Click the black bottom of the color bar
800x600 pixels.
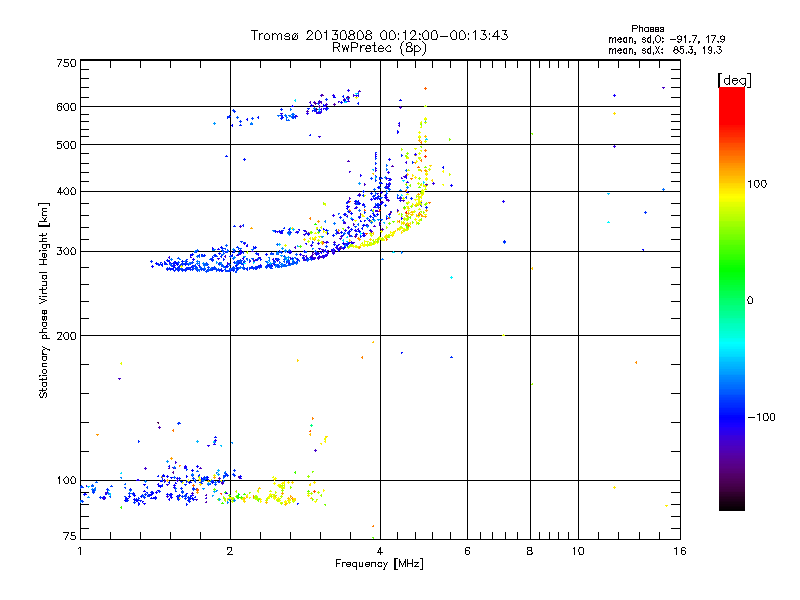732,503
